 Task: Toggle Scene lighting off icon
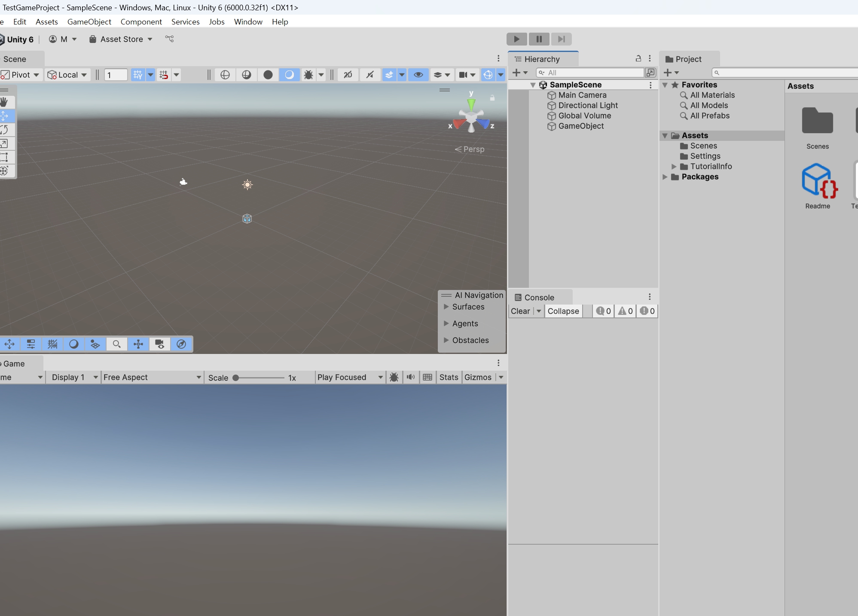point(369,75)
